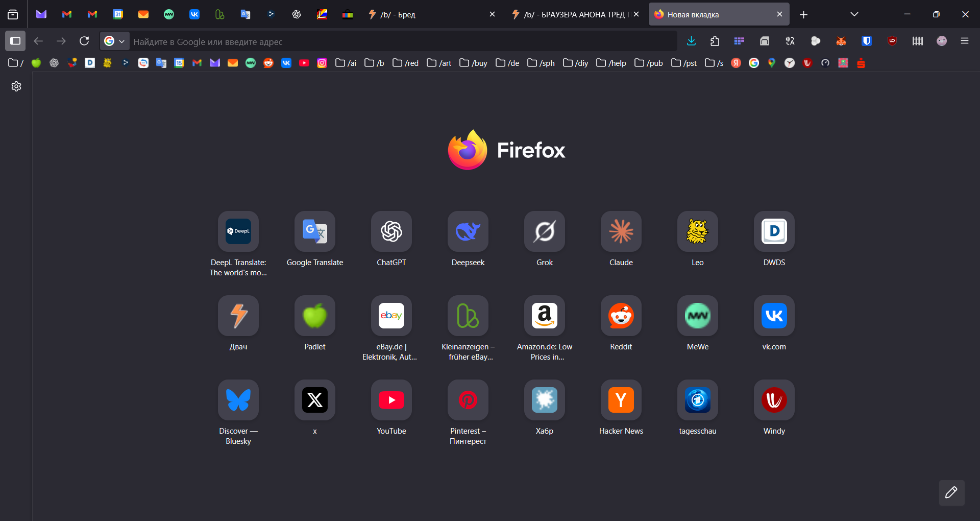
Task: Click the edit pencil button on new tab
Action: [951, 492]
